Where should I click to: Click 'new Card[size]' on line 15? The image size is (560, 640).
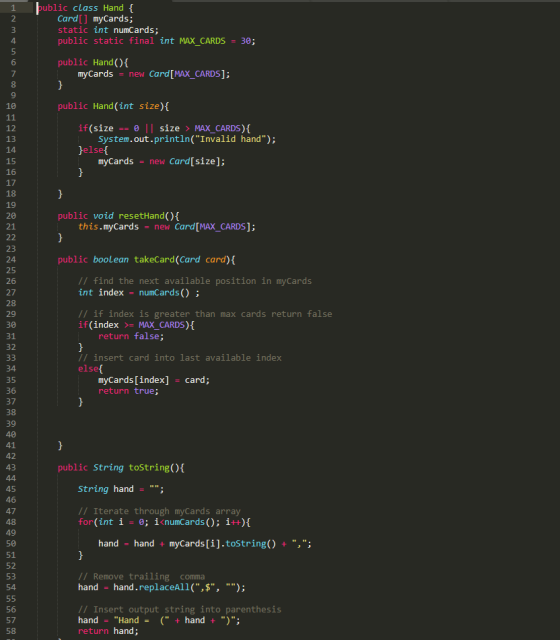point(185,161)
